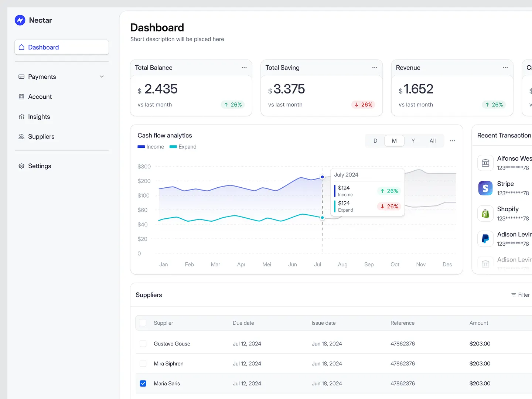This screenshot has height=399, width=532.
Task: Click the July 2024 tooltip title
Action: 346,175
